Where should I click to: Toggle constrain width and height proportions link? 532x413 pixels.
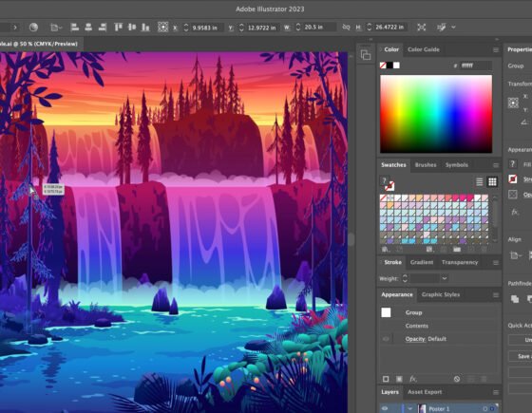tap(346, 27)
